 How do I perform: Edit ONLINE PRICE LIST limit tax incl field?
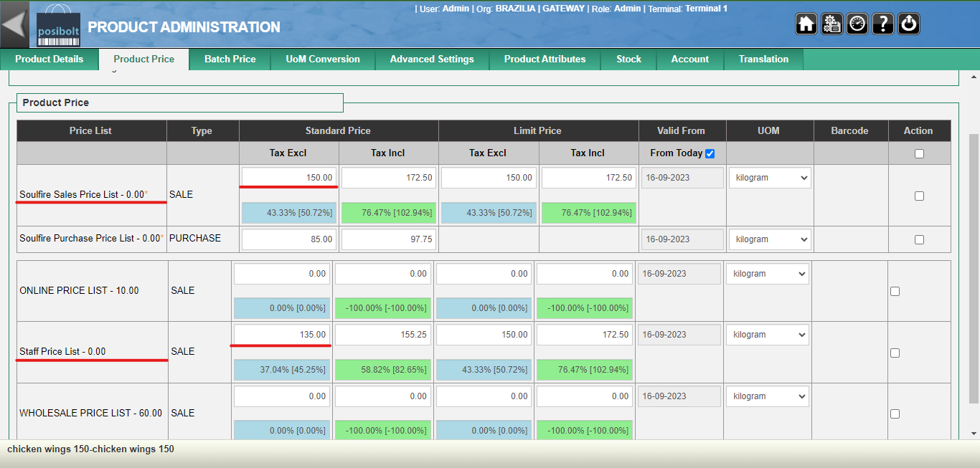(585, 274)
